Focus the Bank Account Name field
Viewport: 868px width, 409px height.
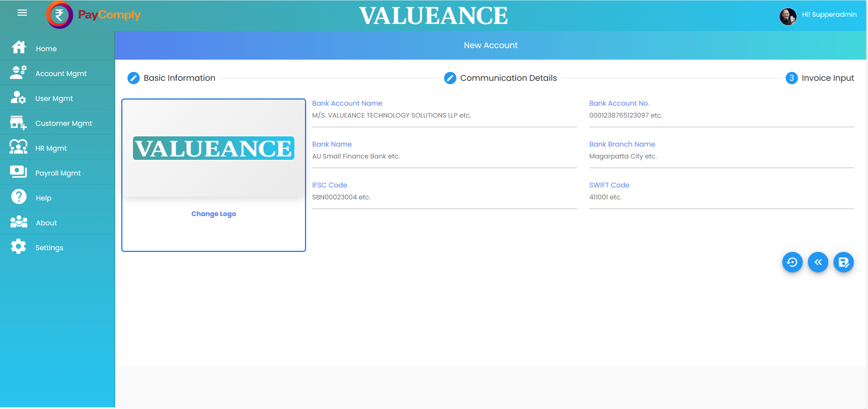(x=444, y=115)
